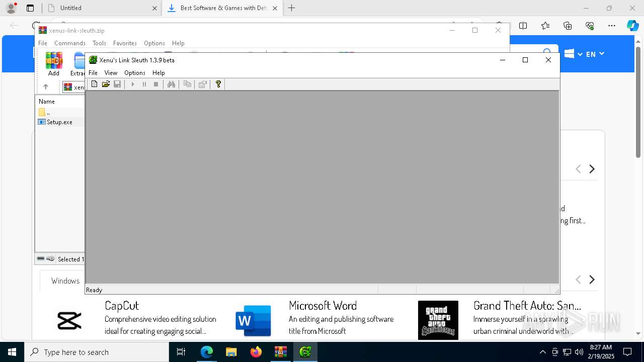This screenshot has height=362, width=644.
Task: Open the notification center icon
Action: click(x=627, y=352)
